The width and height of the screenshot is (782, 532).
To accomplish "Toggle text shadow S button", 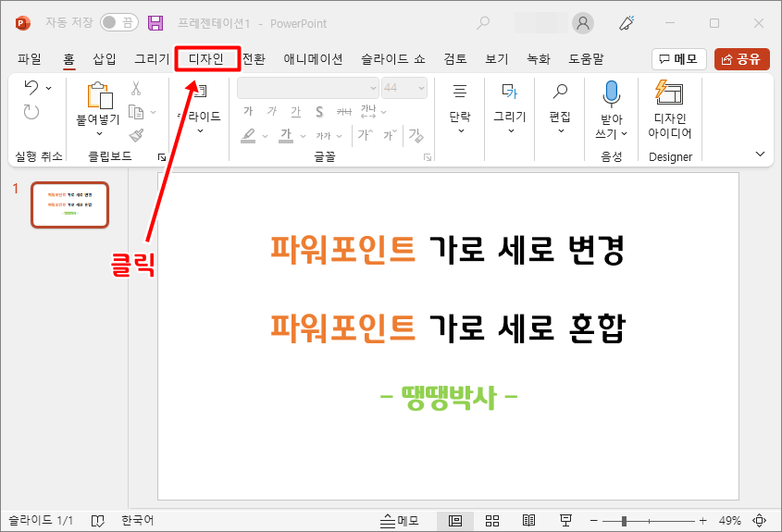I will point(319,112).
